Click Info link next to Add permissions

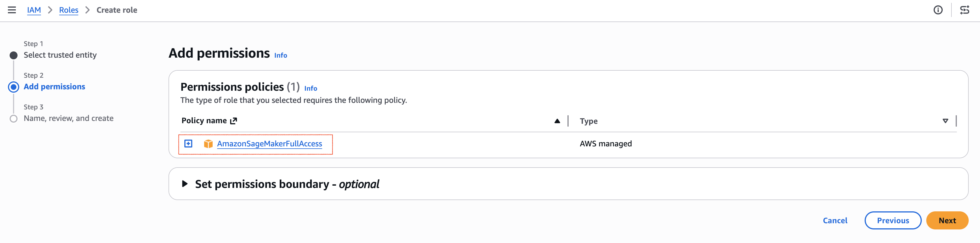(x=280, y=55)
